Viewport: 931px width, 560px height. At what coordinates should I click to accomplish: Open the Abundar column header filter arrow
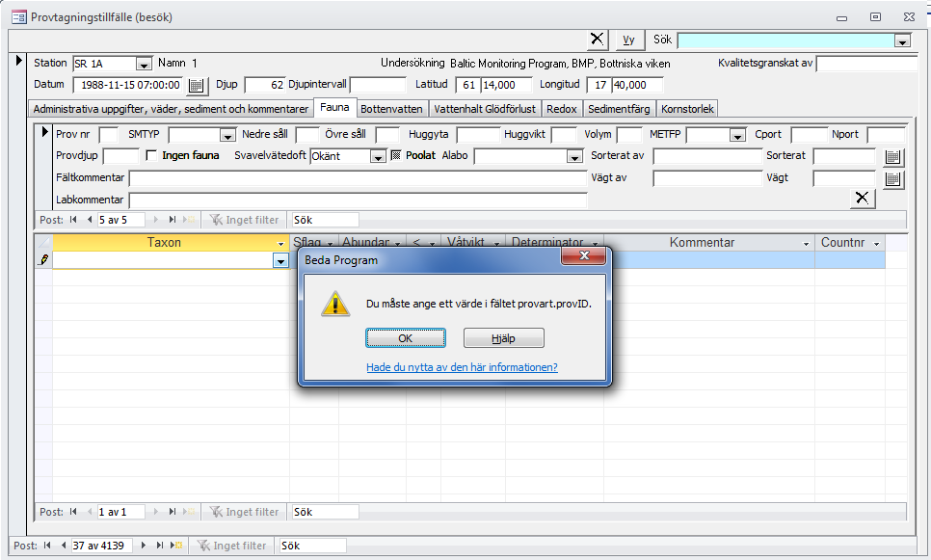tap(398, 244)
